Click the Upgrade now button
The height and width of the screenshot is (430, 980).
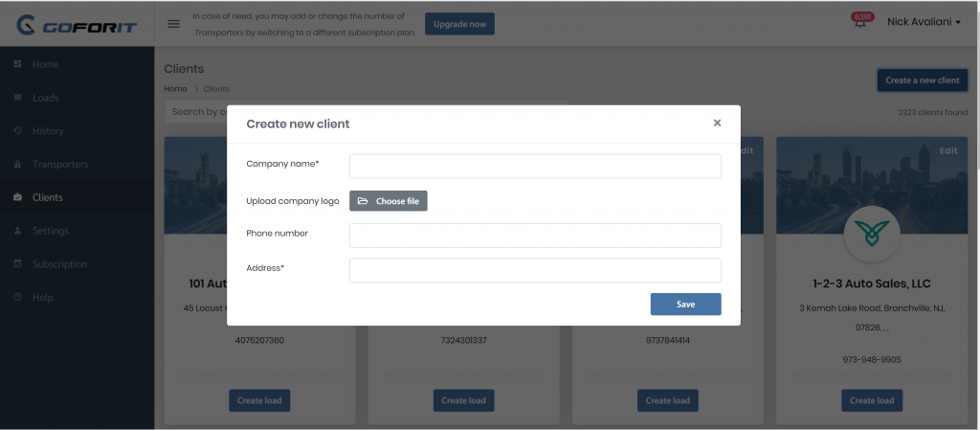tap(459, 24)
